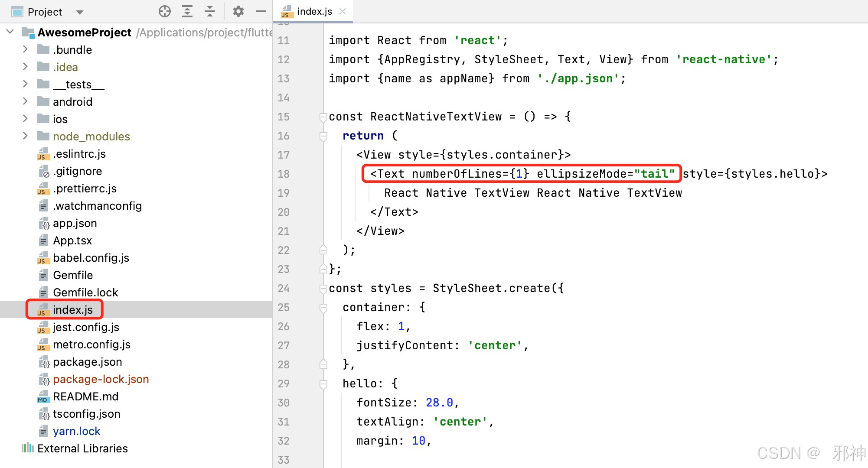Image resolution: width=868 pixels, height=468 pixels.
Task: Click './app.json' import path
Action: [x=578, y=78]
